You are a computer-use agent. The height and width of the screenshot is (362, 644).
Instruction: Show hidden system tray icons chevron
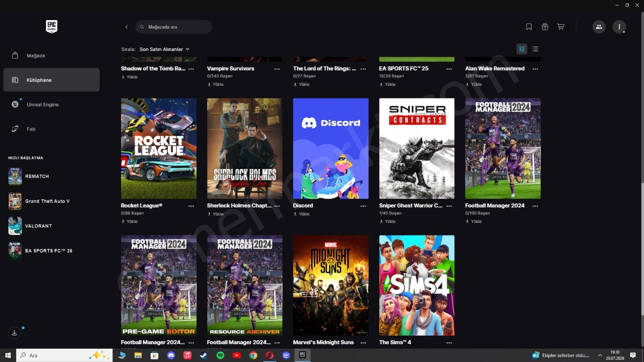pos(600,355)
